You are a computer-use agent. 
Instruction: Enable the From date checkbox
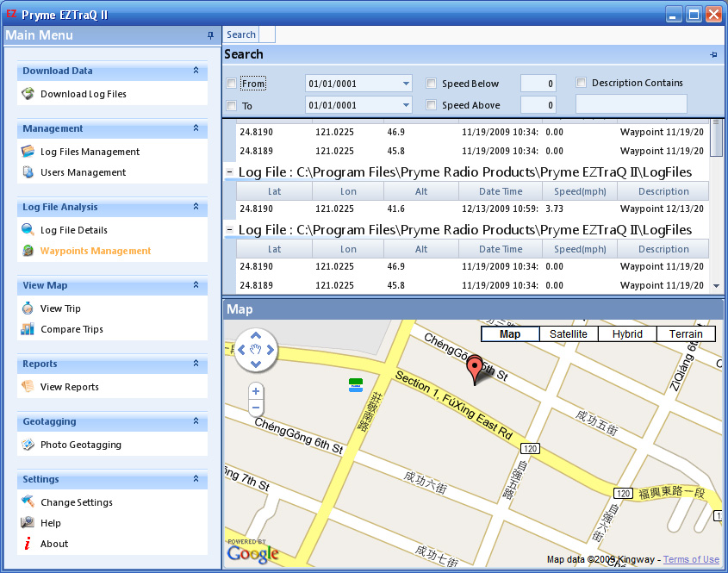coord(231,84)
